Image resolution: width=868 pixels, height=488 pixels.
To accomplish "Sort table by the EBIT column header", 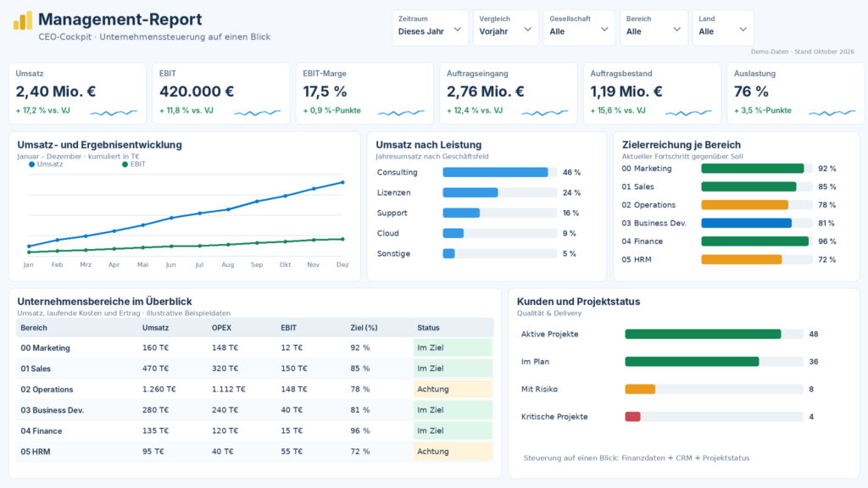I will (288, 328).
